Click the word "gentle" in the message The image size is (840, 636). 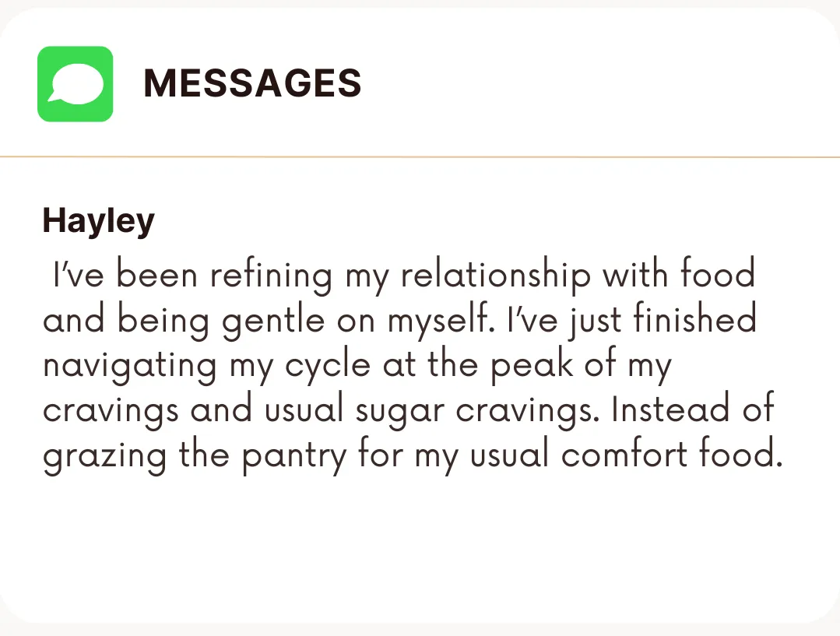click(x=273, y=321)
